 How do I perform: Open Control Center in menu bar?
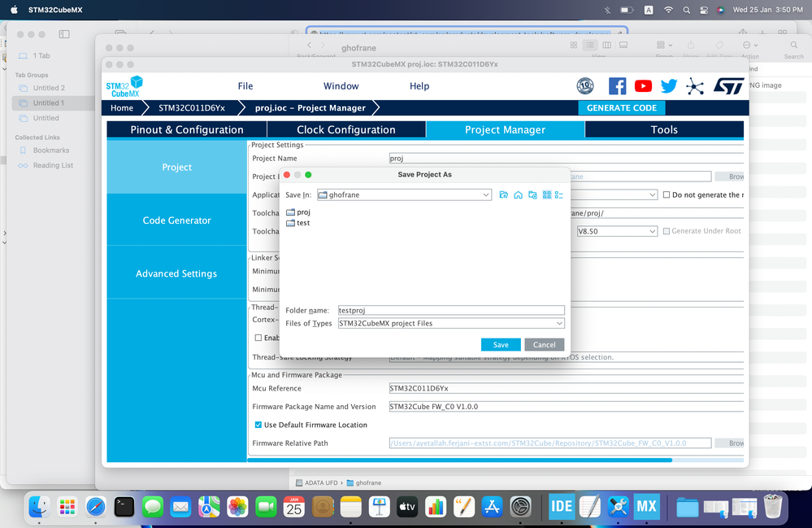click(x=704, y=10)
